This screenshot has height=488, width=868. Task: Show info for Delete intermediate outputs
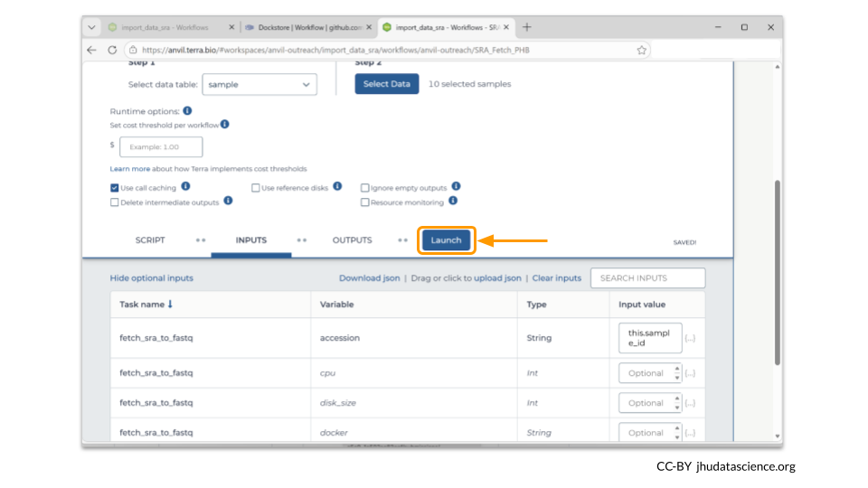(x=228, y=201)
